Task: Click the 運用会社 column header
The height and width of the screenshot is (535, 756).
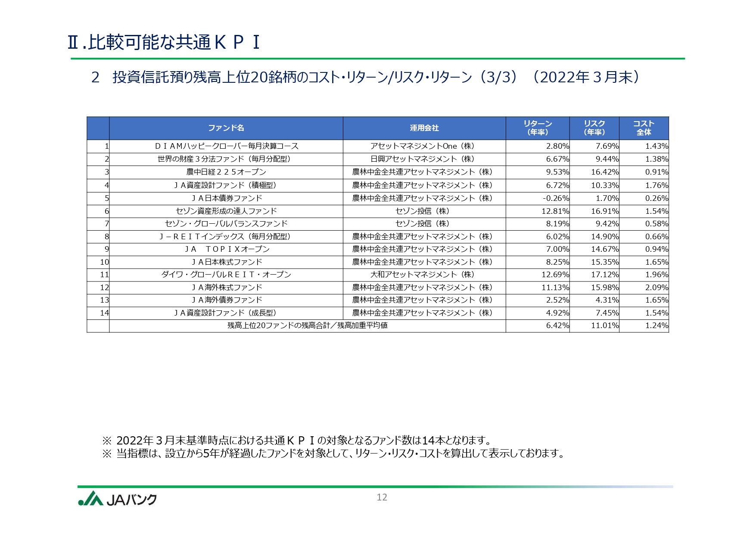Action: [x=424, y=128]
